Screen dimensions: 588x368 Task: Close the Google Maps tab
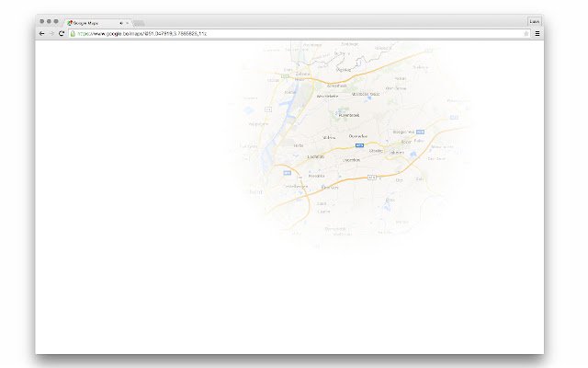click(x=127, y=23)
